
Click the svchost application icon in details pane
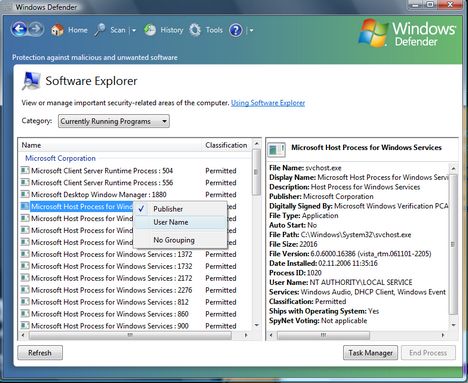(276, 149)
